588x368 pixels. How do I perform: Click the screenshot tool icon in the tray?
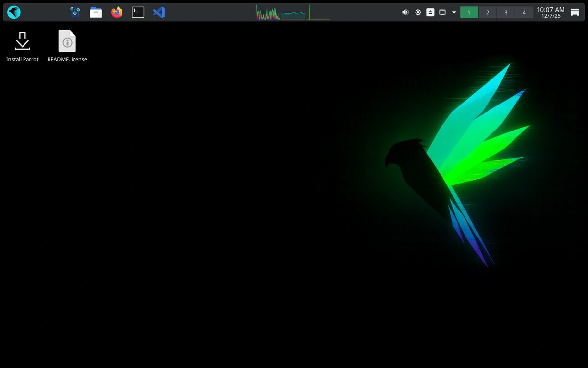[x=443, y=12]
